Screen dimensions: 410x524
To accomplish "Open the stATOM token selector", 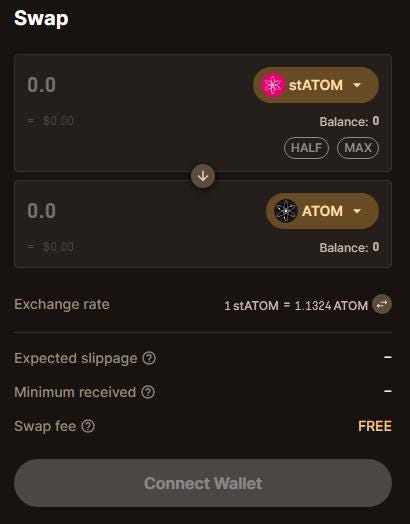I will 316,85.
